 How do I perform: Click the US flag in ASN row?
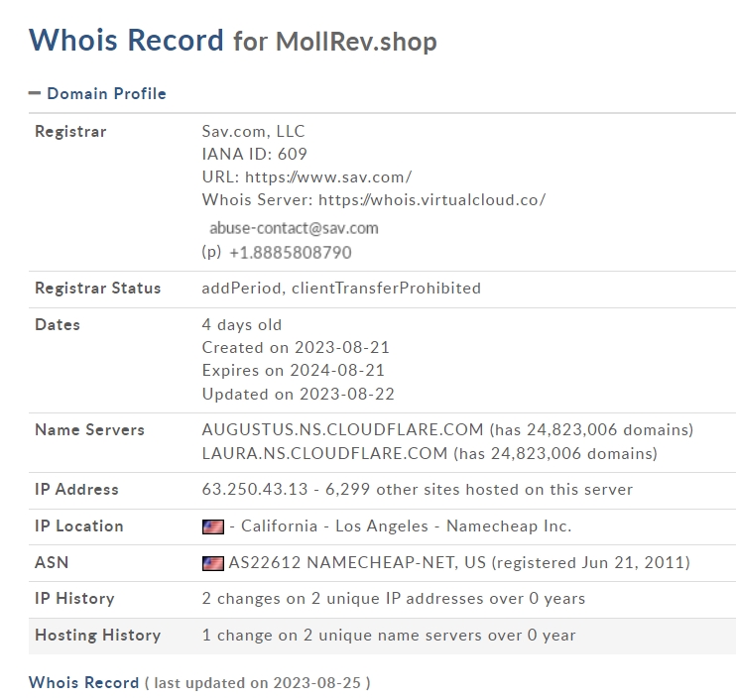[x=213, y=563]
